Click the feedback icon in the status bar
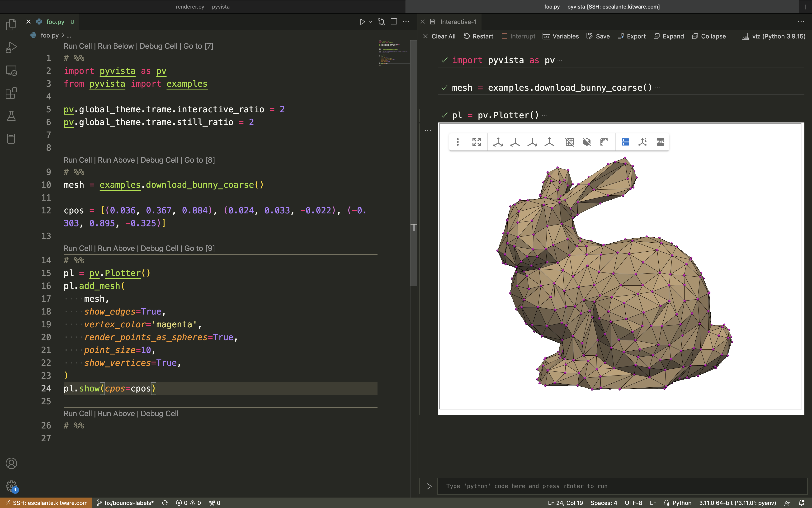This screenshot has width=812, height=508. (x=787, y=503)
